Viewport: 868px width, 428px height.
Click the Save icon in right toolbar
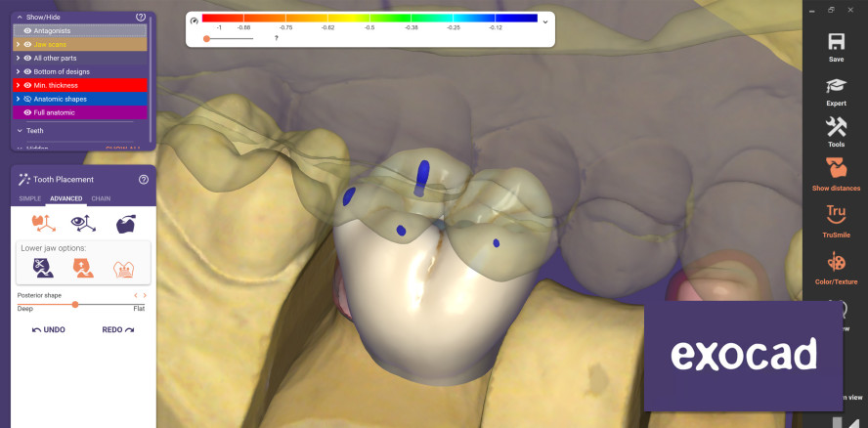836,41
